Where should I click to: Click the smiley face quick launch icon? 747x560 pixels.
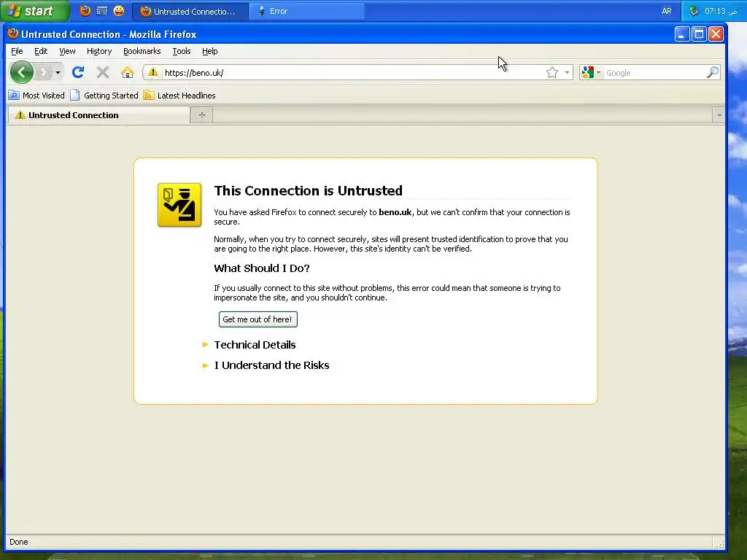119,10
